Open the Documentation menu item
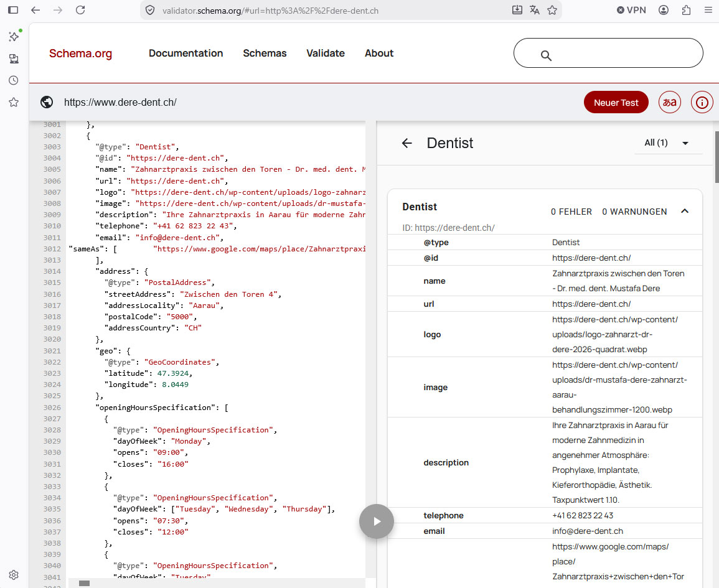This screenshot has width=719, height=588. [186, 53]
